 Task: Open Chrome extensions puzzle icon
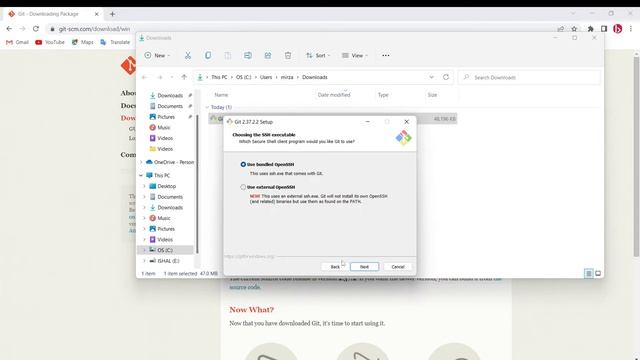point(590,29)
